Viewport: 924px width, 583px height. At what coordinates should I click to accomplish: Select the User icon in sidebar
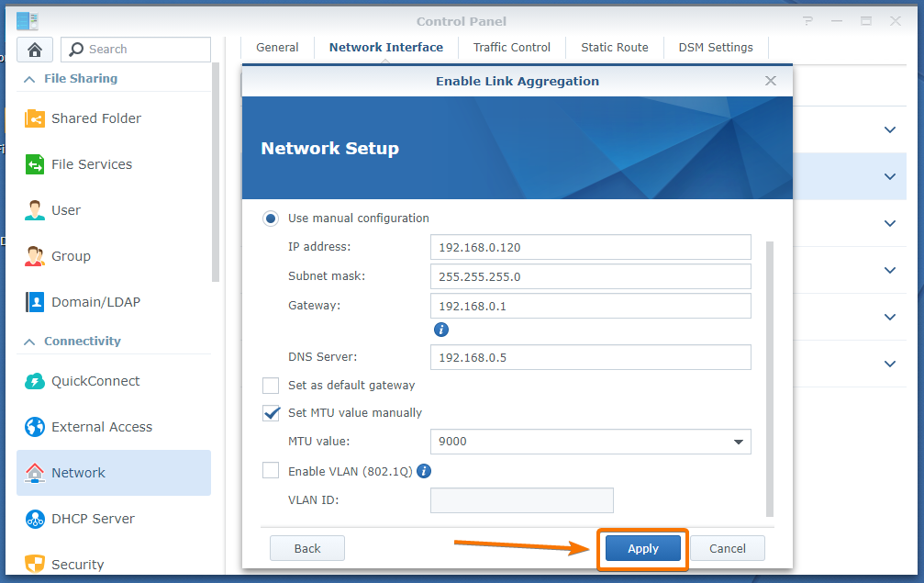(x=35, y=210)
